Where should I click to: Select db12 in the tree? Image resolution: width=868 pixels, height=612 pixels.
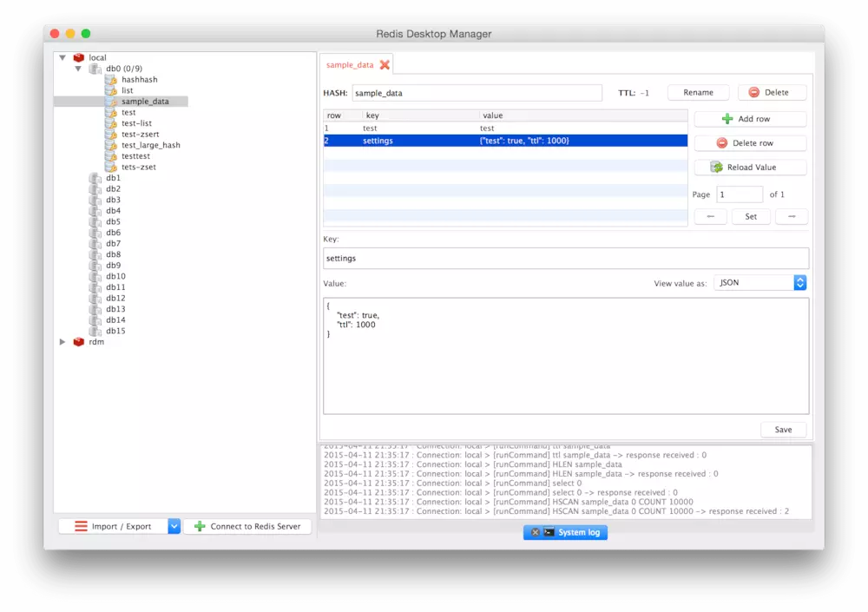coord(115,298)
